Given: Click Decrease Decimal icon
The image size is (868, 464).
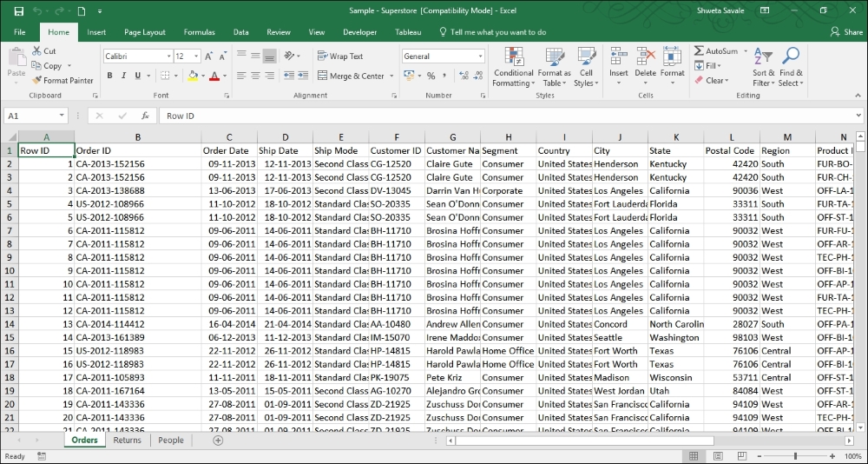Looking at the screenshot, I should [x=477, y=76].
